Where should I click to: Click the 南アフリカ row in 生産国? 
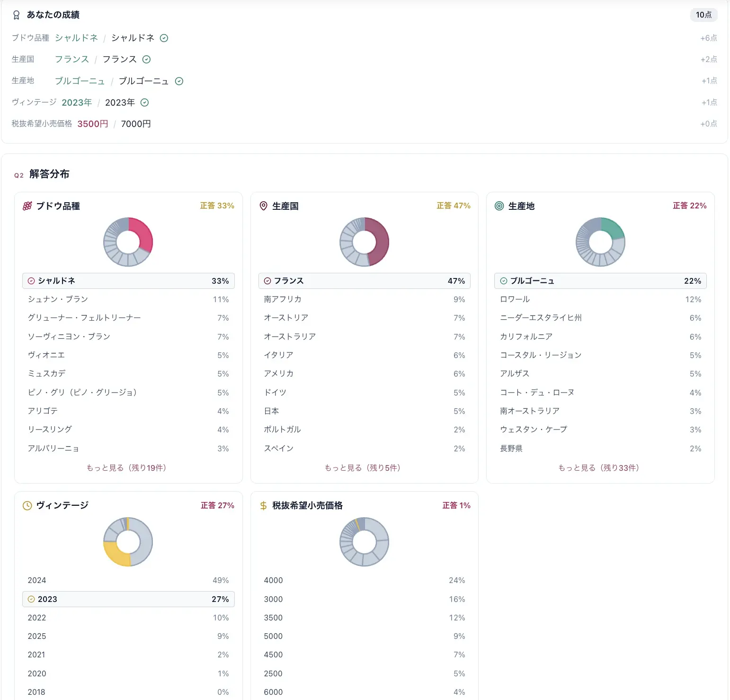(x=365, y=299)
